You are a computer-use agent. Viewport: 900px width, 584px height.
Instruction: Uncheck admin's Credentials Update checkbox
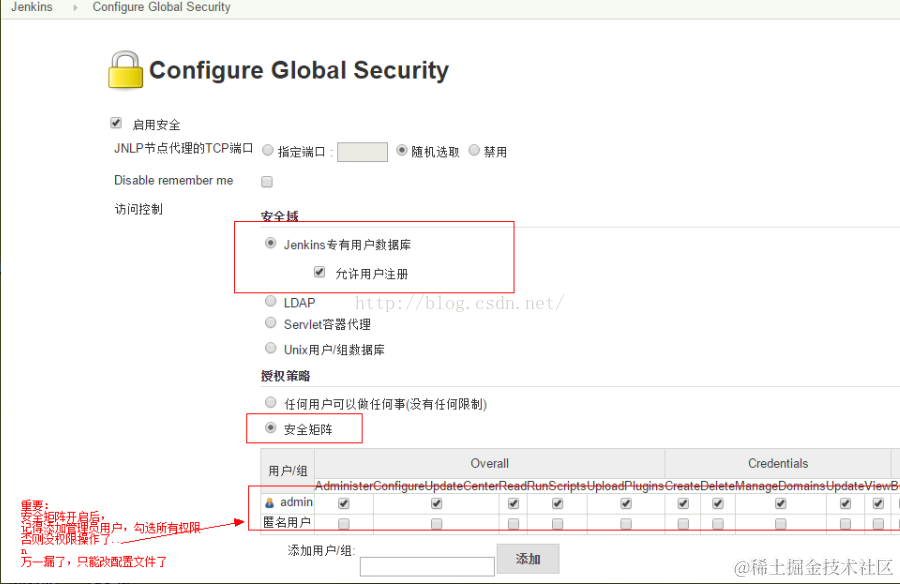click(845, 504)
